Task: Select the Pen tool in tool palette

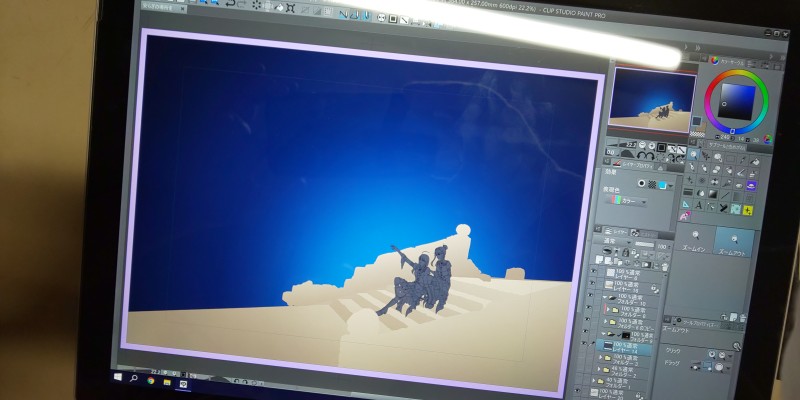Action: [692, 166]
